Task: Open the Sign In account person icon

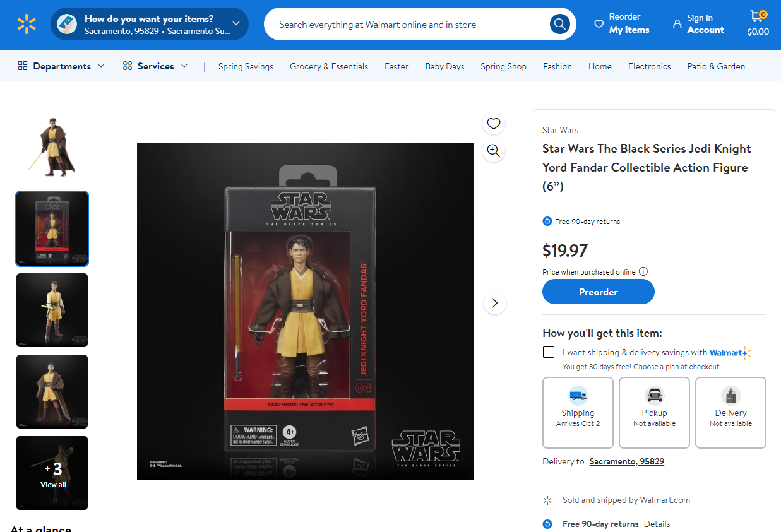Action: coord(677,24)
